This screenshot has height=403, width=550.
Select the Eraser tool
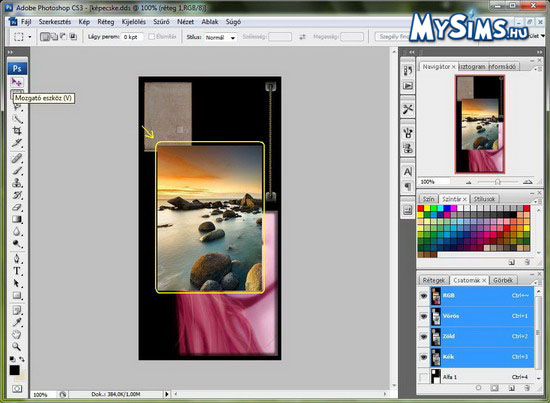[x=17, y=207]
